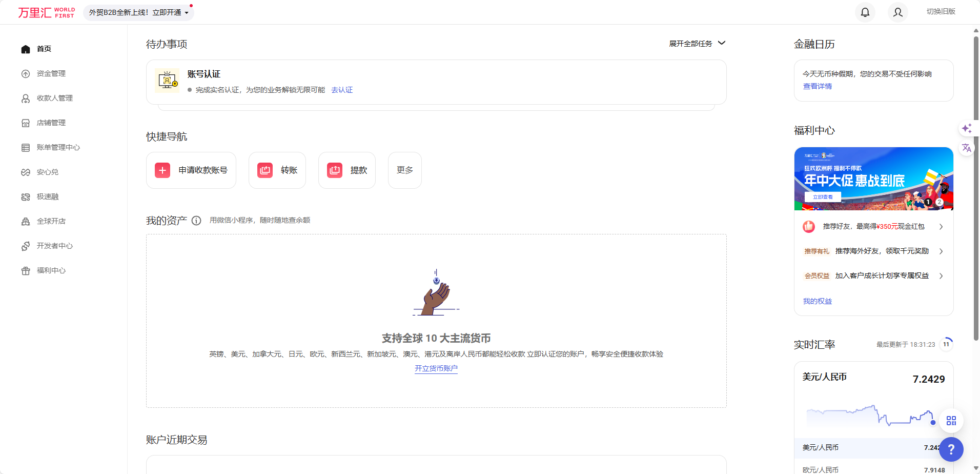Click the 转账 transfer icon
Screen dimensions: 980x474
pos(265,170)
